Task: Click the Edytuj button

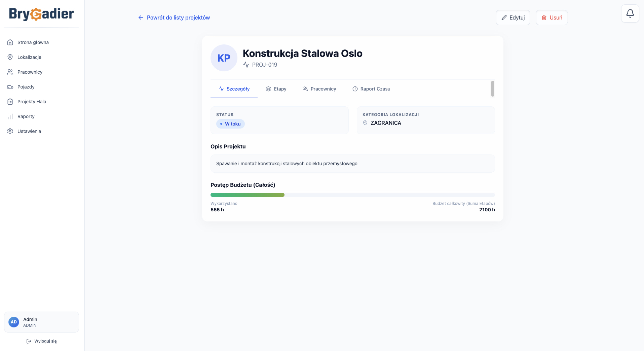Action: pyautogui.click(x=513, y=17)
